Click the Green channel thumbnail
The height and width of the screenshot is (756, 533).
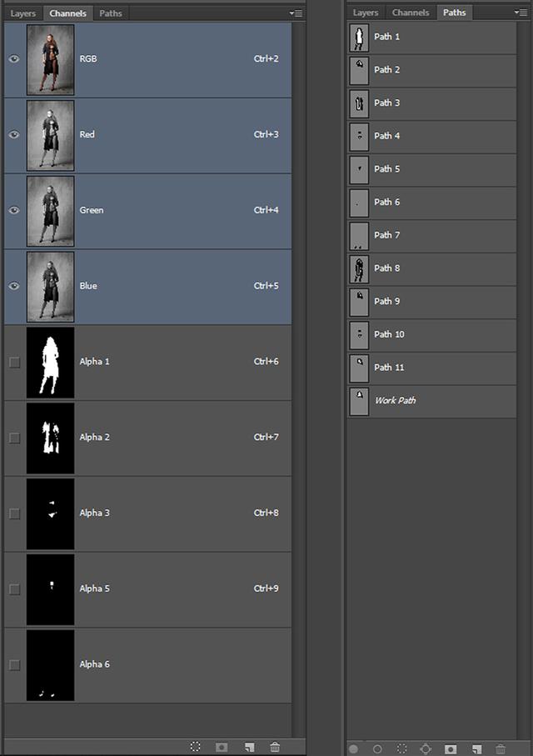(51, 211)
